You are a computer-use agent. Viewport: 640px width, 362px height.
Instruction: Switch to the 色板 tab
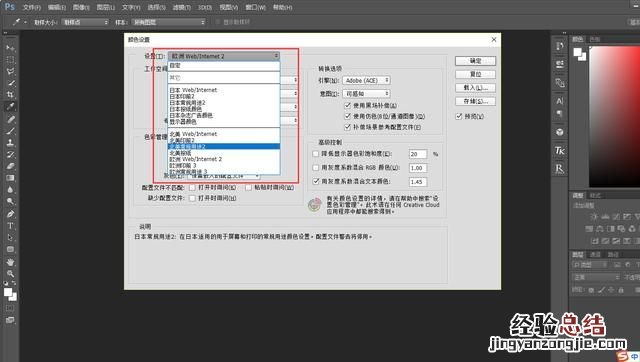tap(595, 39)
